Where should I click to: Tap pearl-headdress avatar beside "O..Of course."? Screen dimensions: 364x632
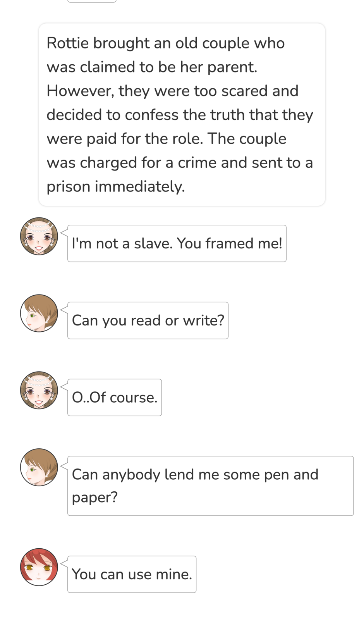click(39, 390)
